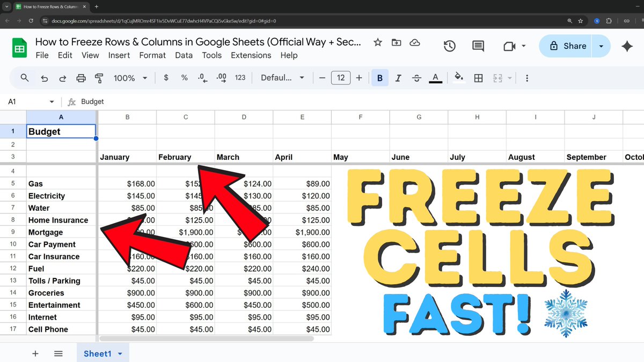Edit the font size field
The image size is (644, 362).
(341, 78)
